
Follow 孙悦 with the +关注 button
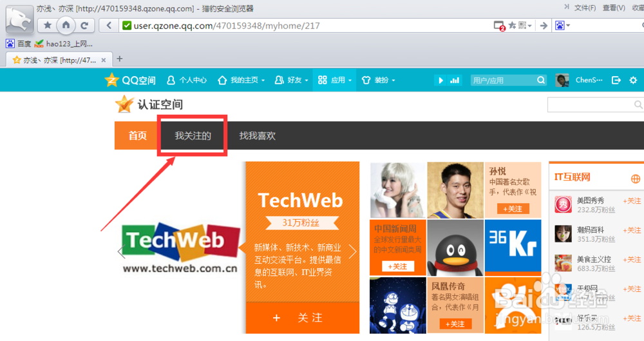pos(513,209)
